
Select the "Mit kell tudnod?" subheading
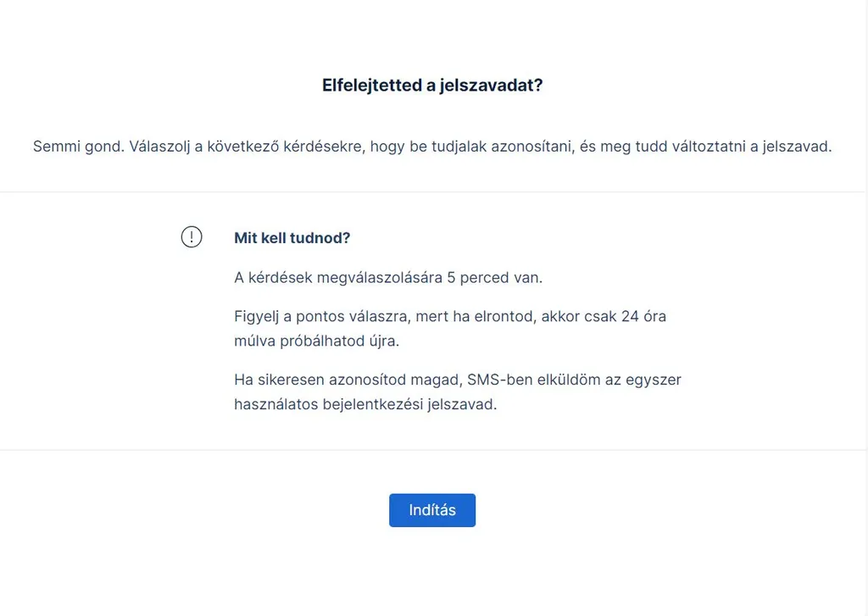[292, 238]
